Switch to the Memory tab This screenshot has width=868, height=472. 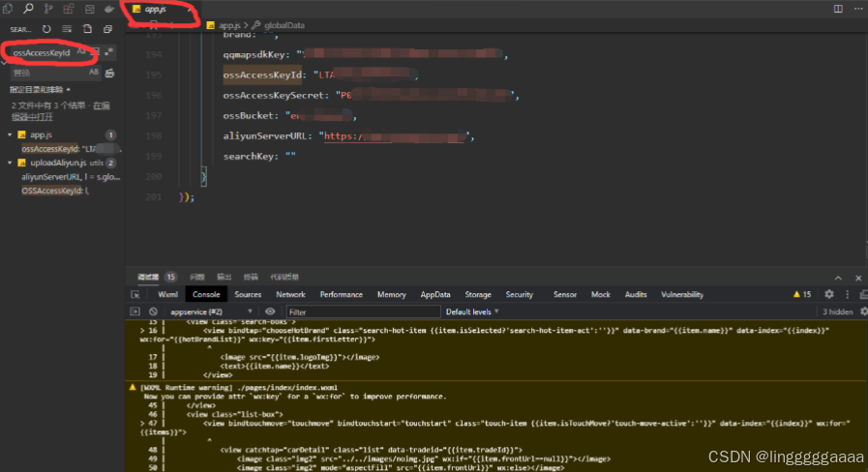point(391,294)
